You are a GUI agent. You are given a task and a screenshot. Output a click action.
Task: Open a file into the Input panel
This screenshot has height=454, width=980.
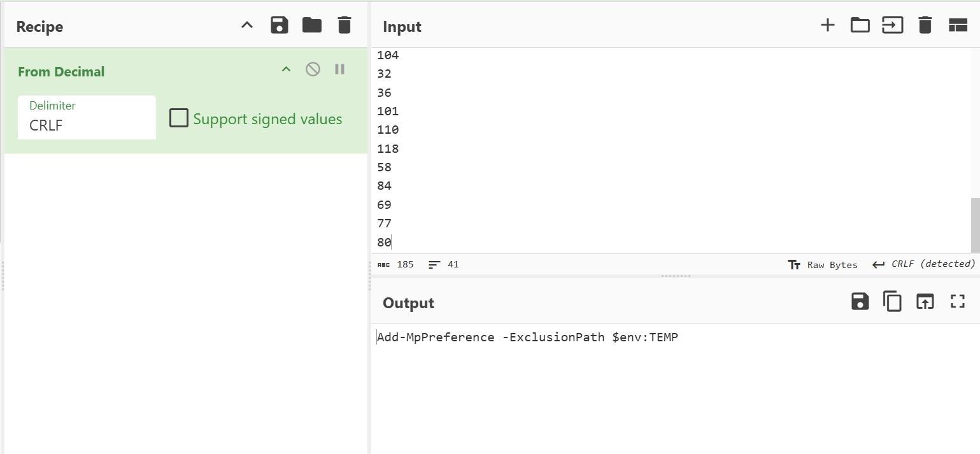860,25
